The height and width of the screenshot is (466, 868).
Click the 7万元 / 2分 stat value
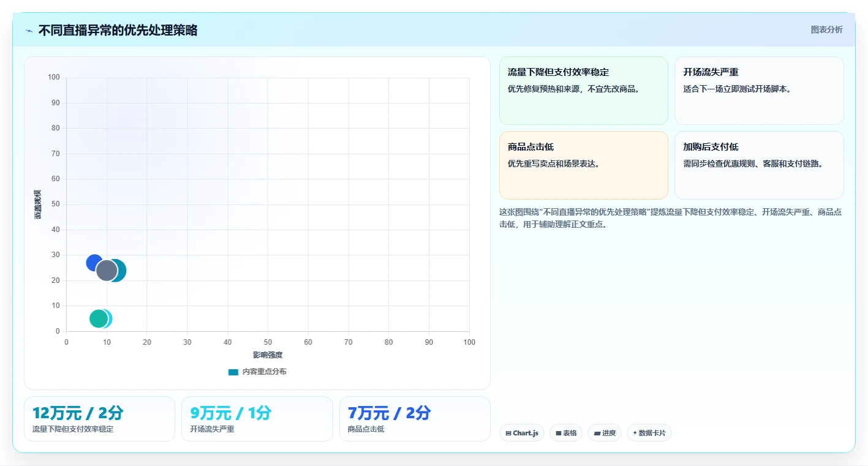(x=389, y=413)
